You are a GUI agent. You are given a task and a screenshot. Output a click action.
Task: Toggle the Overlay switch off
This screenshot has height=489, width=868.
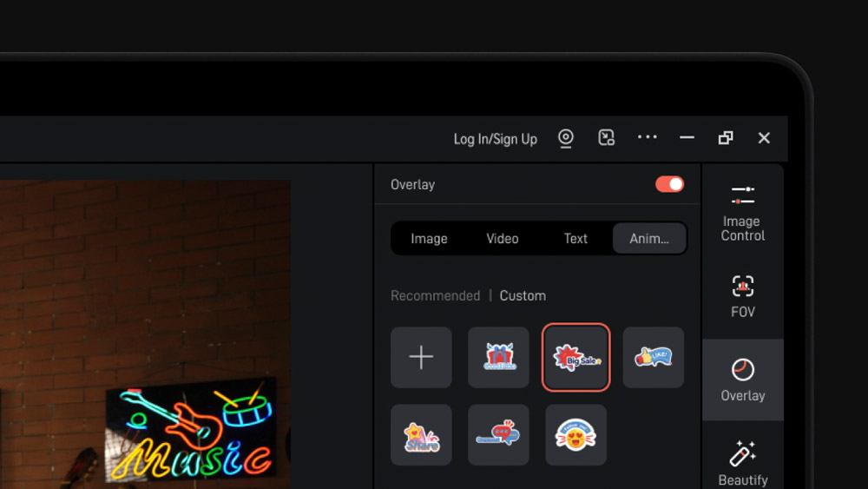669,184
